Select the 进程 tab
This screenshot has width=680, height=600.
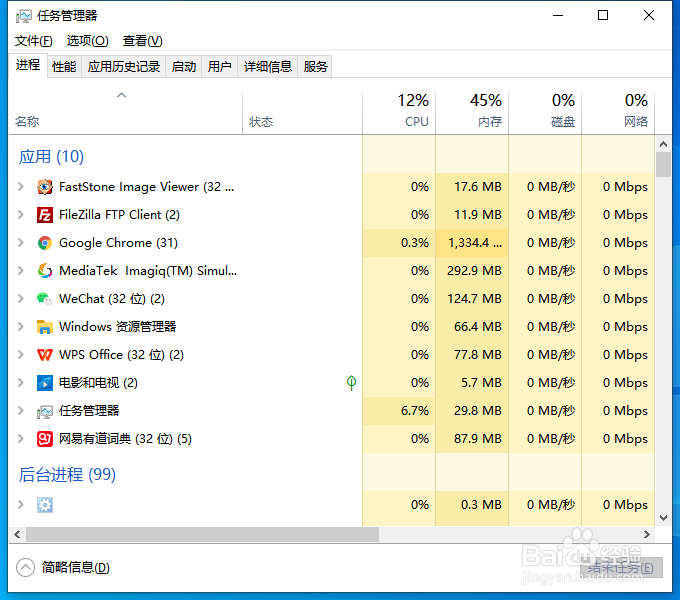pos(28,65)
